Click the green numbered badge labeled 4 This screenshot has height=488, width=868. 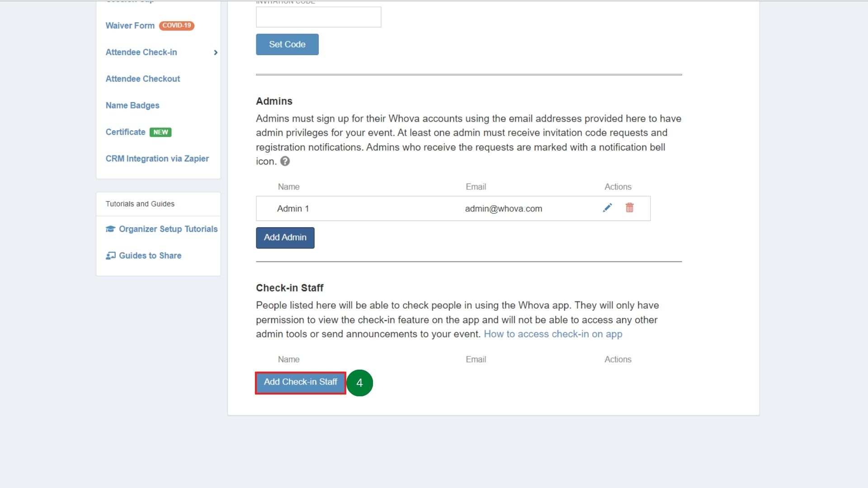[x=360, y=383]
